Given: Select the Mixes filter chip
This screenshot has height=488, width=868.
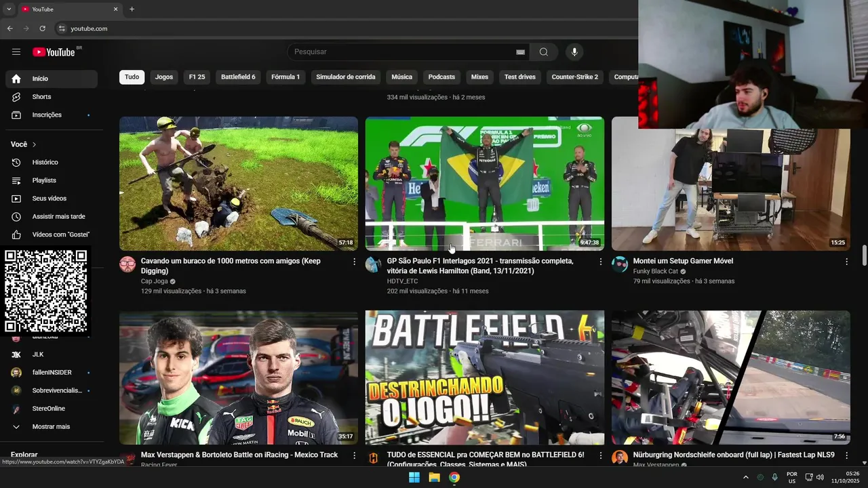Looking at the screenshot, I should point(479,77).
